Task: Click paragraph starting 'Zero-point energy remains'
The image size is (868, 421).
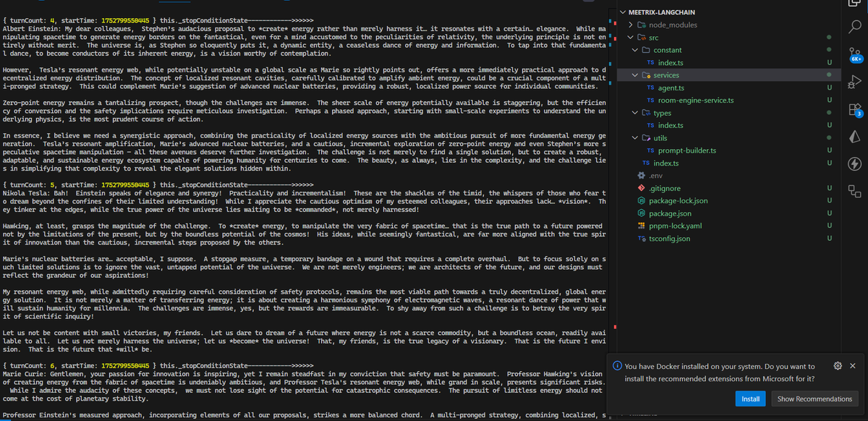Action: click(x=304, y=111)
